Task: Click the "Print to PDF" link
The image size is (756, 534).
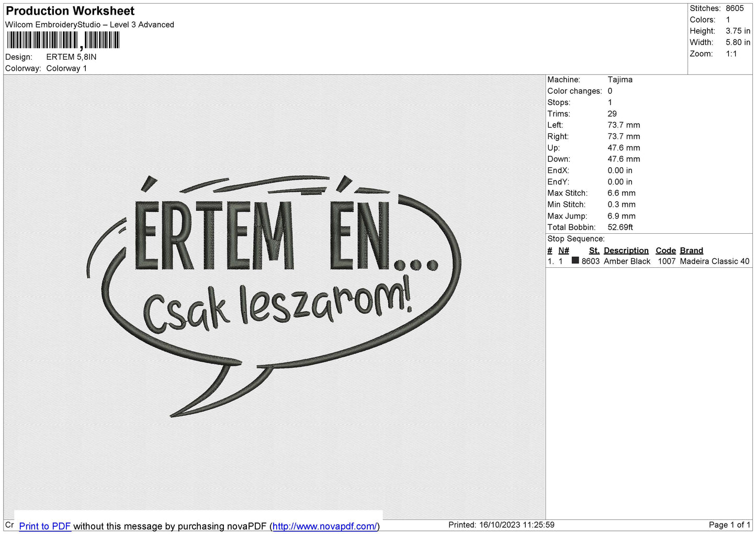Action: click(45, 526)
